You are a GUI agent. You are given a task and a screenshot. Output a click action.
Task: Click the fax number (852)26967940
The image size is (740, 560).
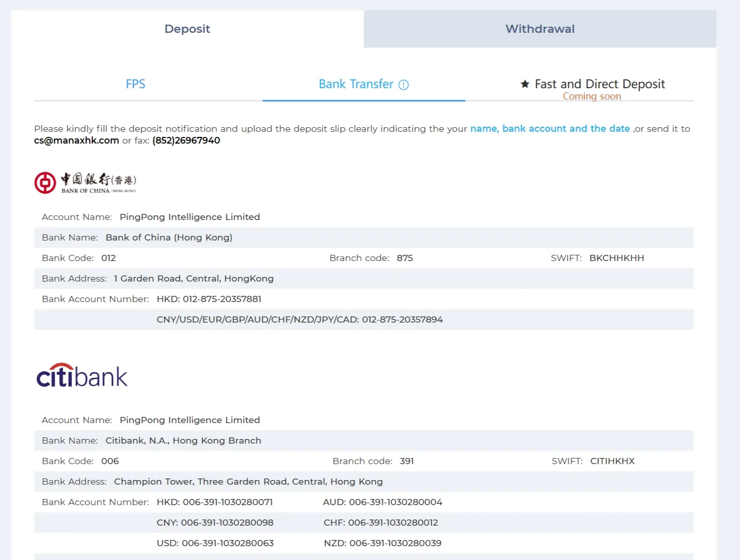pyautogui.click(x=186, y=141)
